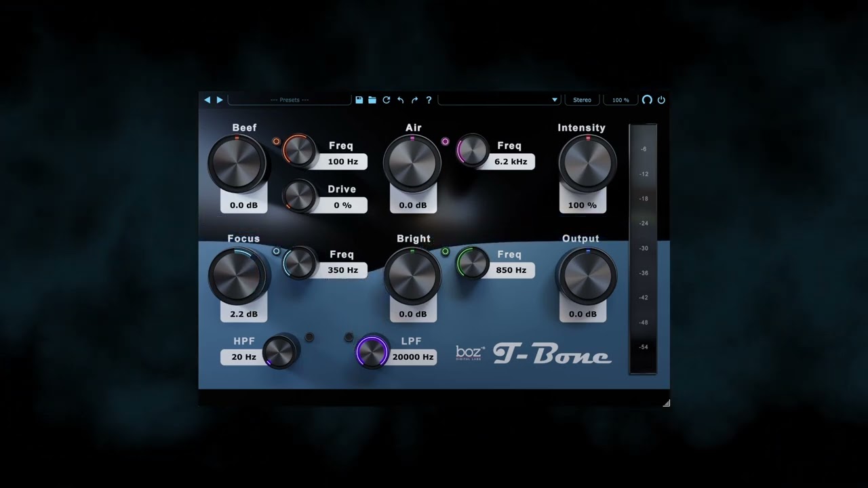Toggle the Beef band orange indicator
This screenshot has width=868, height=488.
[276, 142]
